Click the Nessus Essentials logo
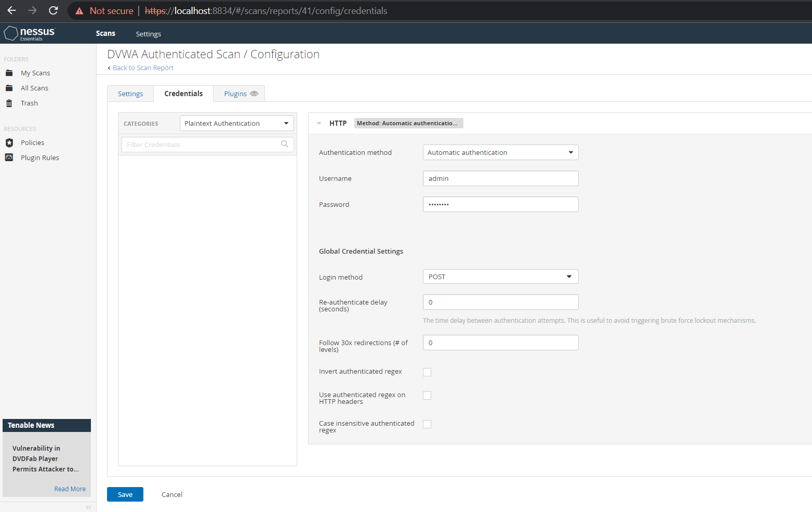Image resolution: width=812 pixels, height=512 pixels. click(x=30, y=33)
